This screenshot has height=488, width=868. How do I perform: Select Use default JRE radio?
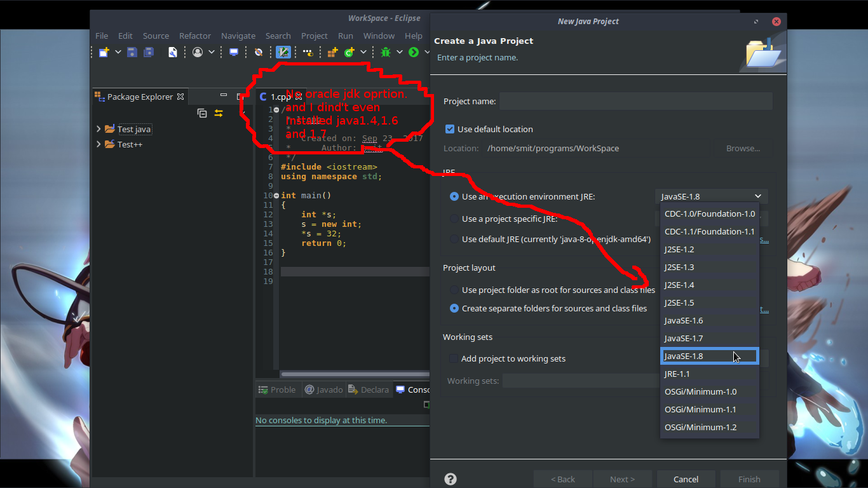click(454, 240)
